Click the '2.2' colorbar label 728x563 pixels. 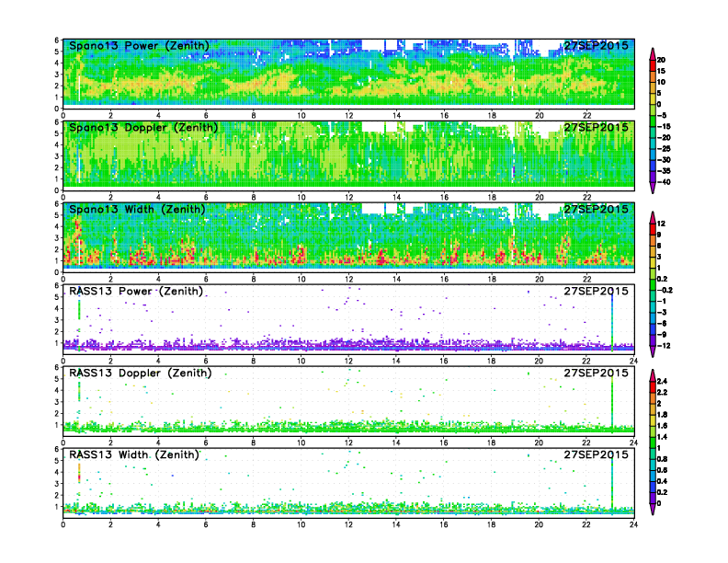coord(662,393)
